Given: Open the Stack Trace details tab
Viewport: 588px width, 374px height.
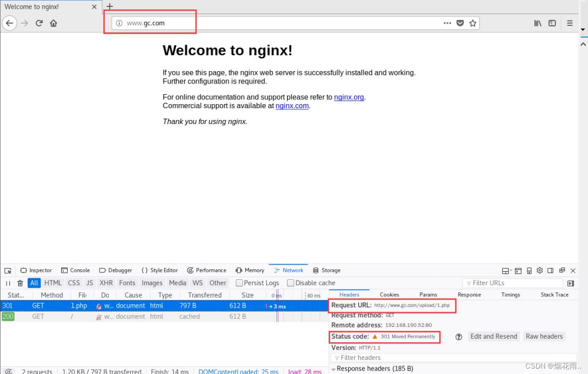Looking at the screenshot, I should (554, 295).
